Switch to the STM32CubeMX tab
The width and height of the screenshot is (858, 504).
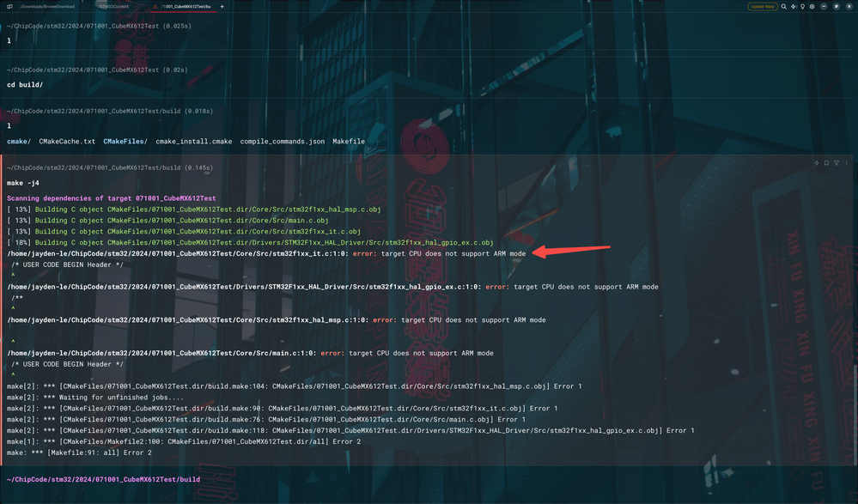(x=114, y=7)
